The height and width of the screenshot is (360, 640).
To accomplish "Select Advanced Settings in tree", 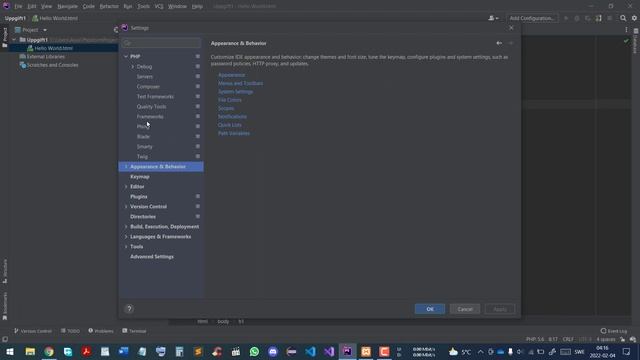I will click(x=152, y=257).
